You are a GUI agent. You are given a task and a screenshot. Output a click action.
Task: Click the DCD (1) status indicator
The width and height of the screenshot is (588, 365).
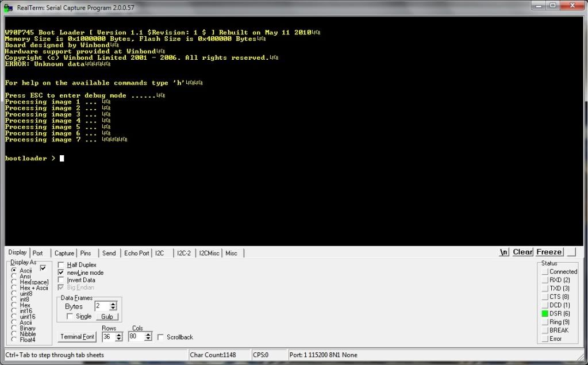(545, 305)
